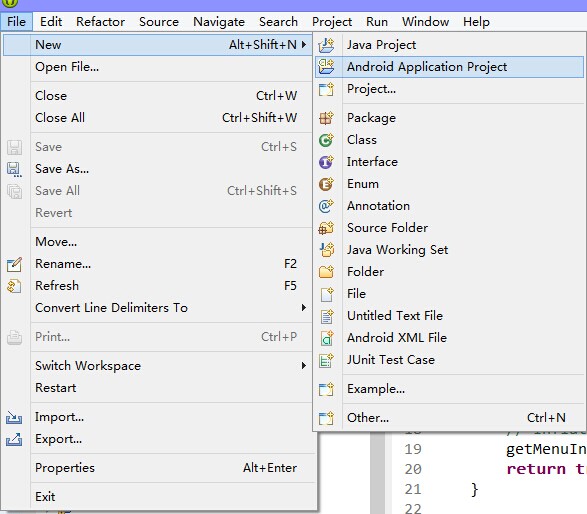Click the green Class icon

tap(326, 140)
